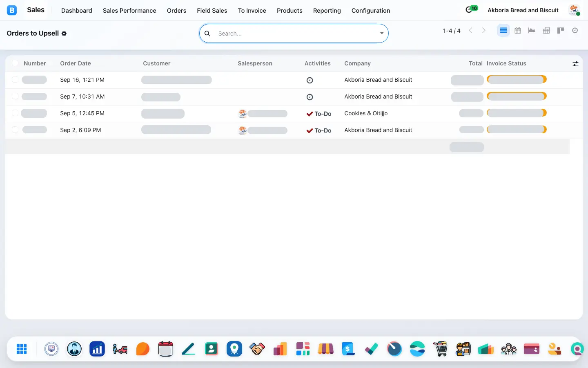Click the invoice status bar for Sep 16 order

tap(517, 80)
